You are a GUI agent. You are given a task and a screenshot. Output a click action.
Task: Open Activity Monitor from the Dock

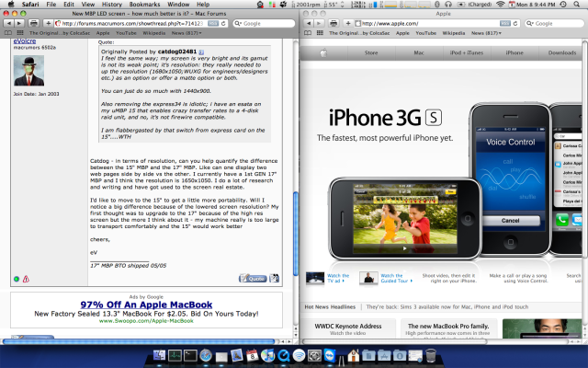pyautogui.click(x=175, y=355)
